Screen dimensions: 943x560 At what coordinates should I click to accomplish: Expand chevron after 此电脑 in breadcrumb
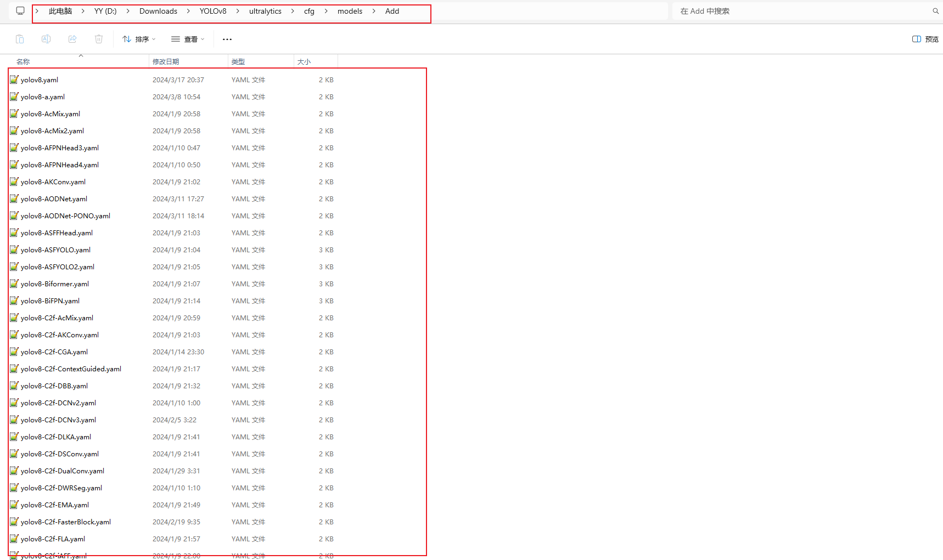[83, 11]
